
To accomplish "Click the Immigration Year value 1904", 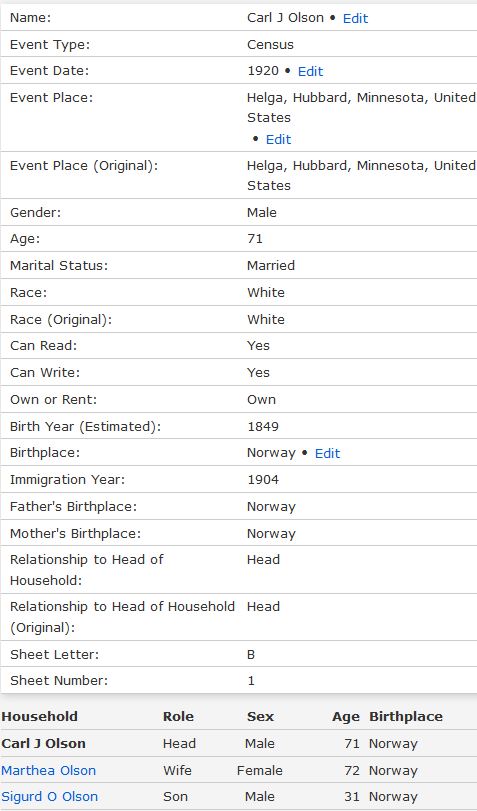I will [263, 479].
